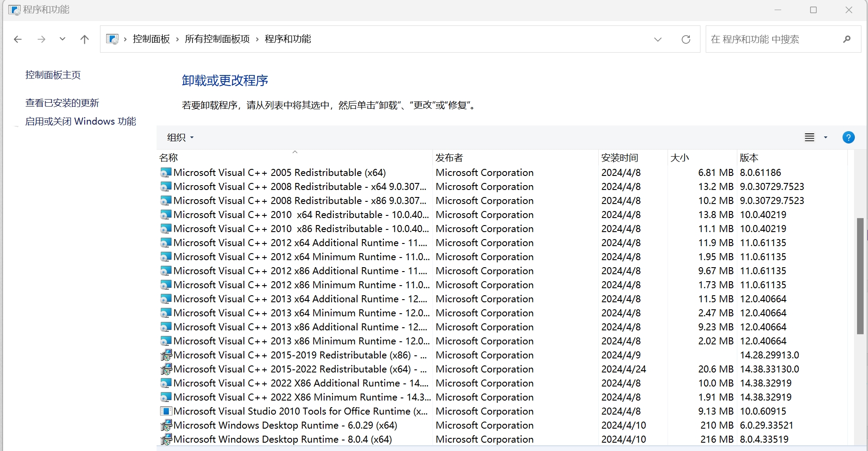Open recent locations dropdown chevron
Image resolution: width=868 pixels, height=451 pixels.
pyautogui.click(x=62, y=39)
